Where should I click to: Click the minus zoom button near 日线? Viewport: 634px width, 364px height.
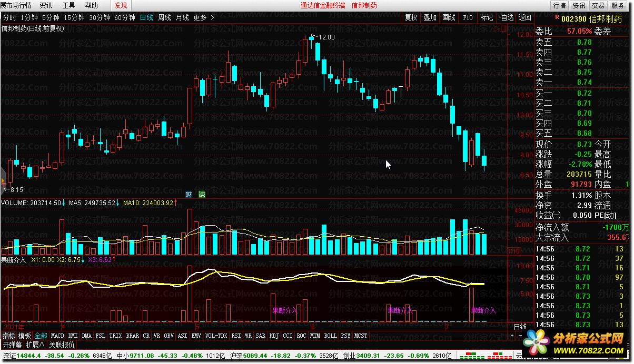(520, 335)
